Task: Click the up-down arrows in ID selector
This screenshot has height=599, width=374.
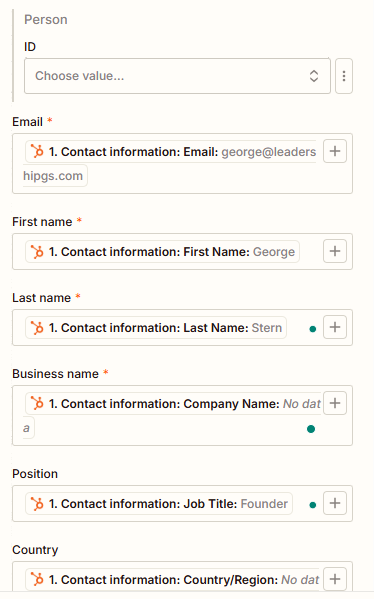Action: (x=314, y=76)
